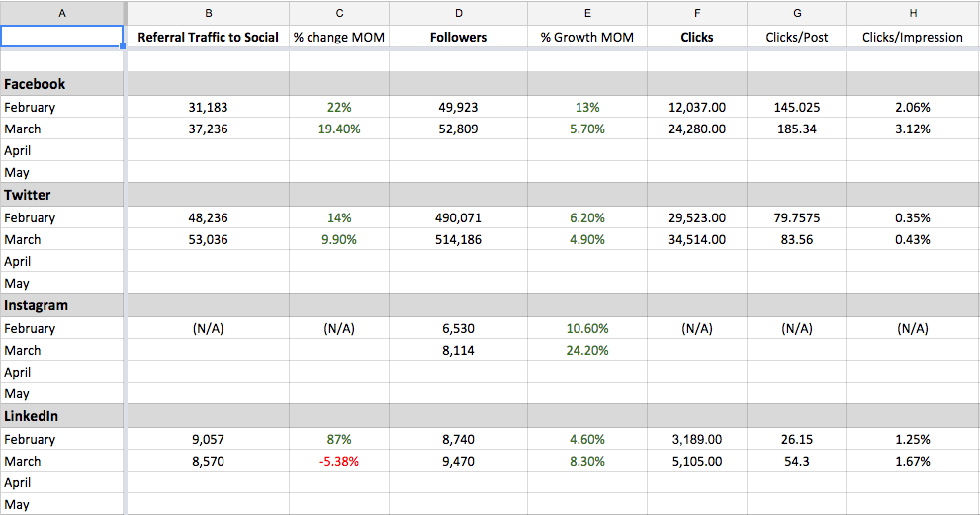Click the 3.12% clicks/impression cell
Image resolution: width=980 pixels, height=515 pixels.
click(913, 129)
